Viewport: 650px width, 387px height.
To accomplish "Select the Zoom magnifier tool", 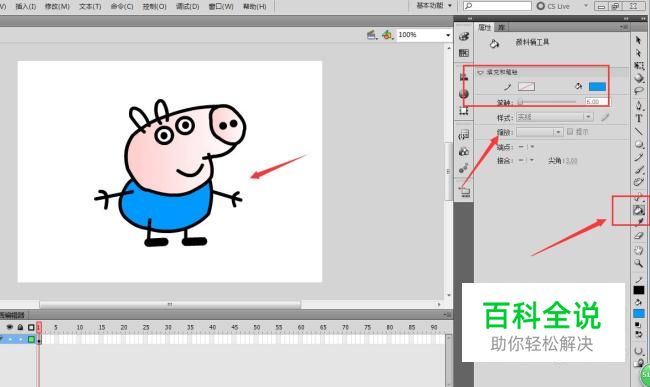I will click(639, 263).
